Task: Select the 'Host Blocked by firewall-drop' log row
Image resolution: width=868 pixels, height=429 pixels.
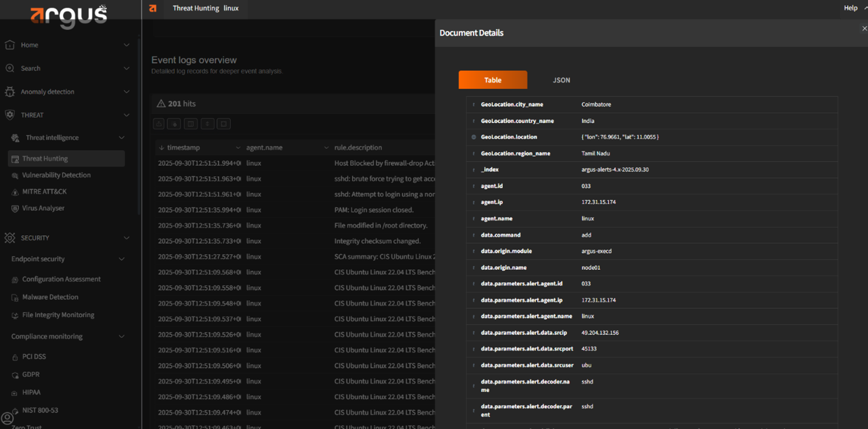Action: pyautogui.click(x=384, y=163)
